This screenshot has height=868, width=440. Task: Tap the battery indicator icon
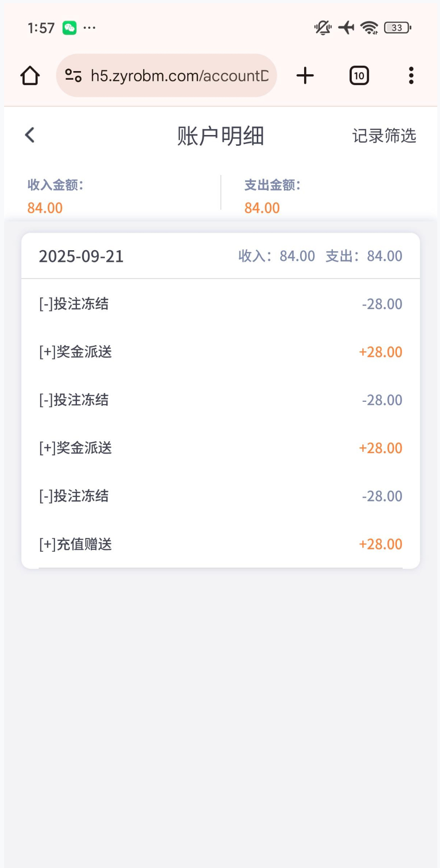coord(397,28)
